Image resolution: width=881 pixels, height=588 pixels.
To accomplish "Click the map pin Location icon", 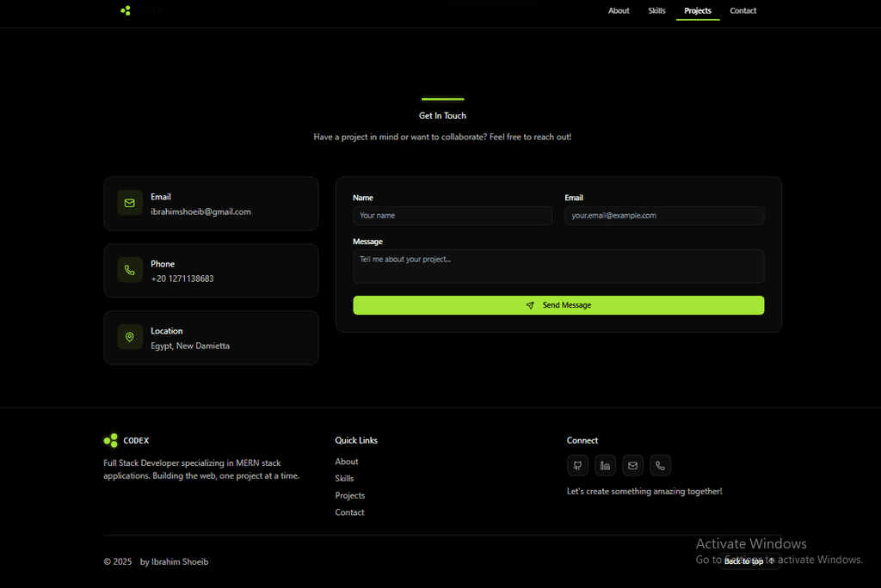I will pos(130,337).
